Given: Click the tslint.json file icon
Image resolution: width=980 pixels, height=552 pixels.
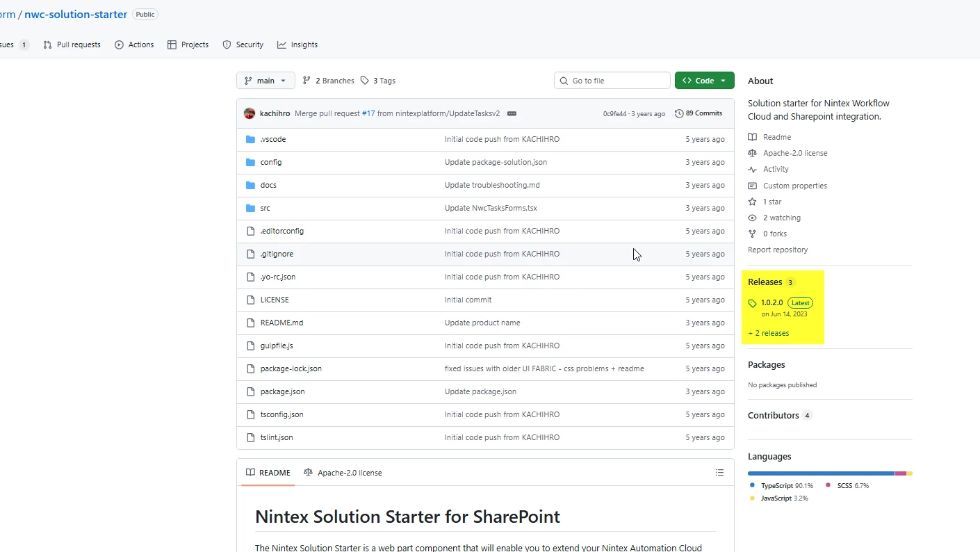Looking at the screenshot, I should tap(251, 437).
